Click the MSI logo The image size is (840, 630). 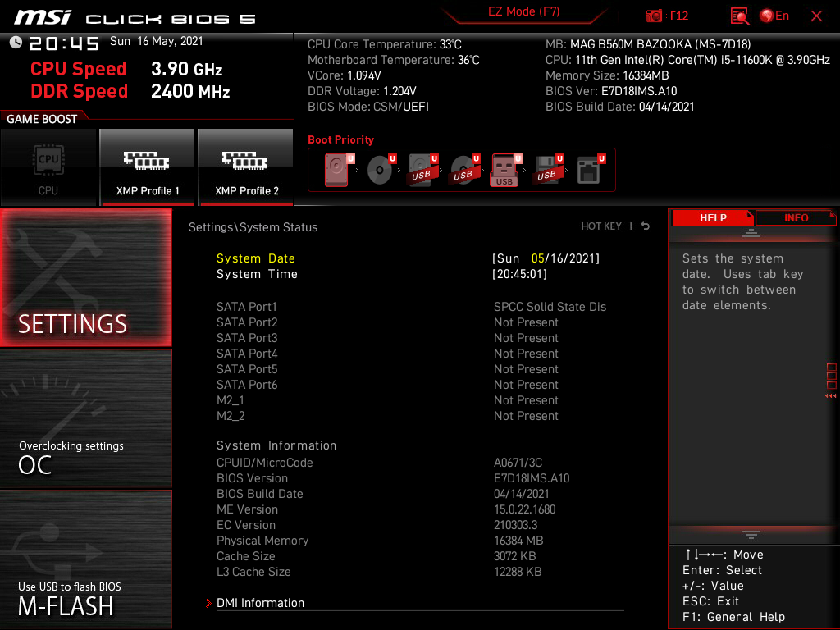coord(42,17)
